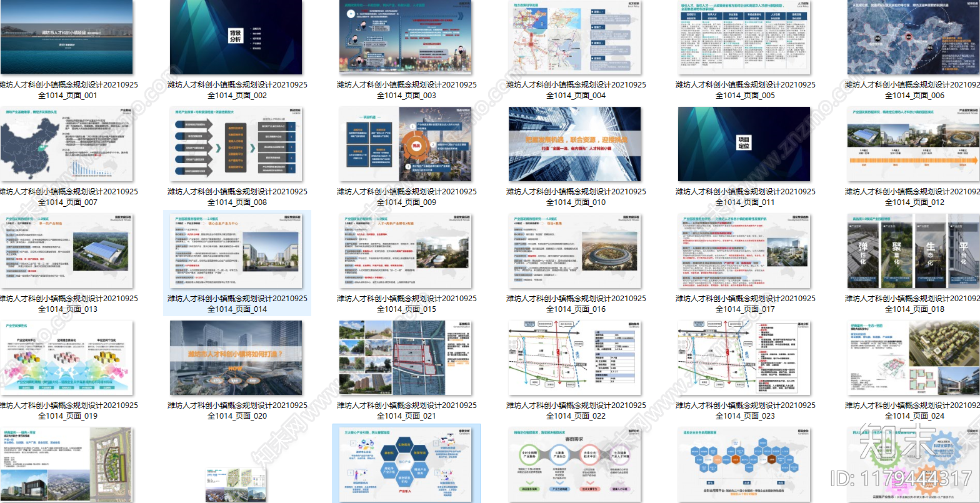Click file name ending 全1014_页面_019

coord(67,411)
